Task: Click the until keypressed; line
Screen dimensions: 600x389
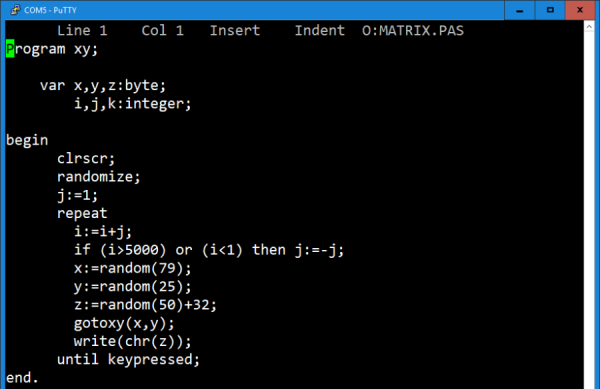Action: click(129, 360)
